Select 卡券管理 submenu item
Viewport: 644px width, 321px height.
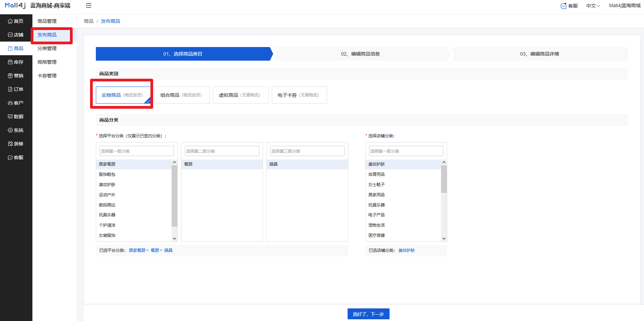[55, 76]
